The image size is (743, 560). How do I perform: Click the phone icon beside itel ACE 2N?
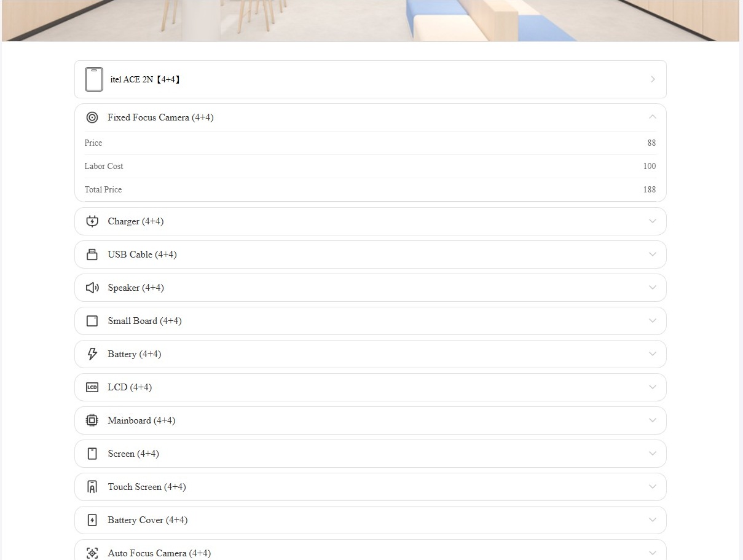click(x=94, y=79)
